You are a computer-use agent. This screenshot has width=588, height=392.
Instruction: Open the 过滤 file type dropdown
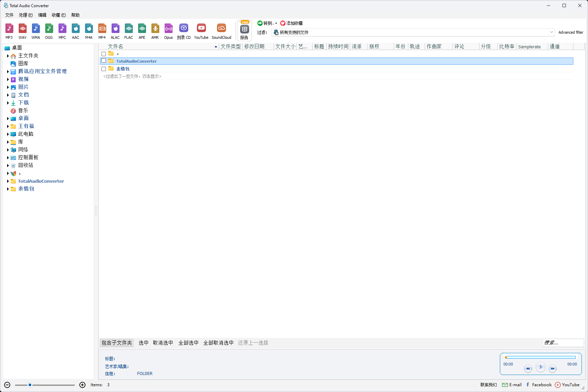[414, 32]
